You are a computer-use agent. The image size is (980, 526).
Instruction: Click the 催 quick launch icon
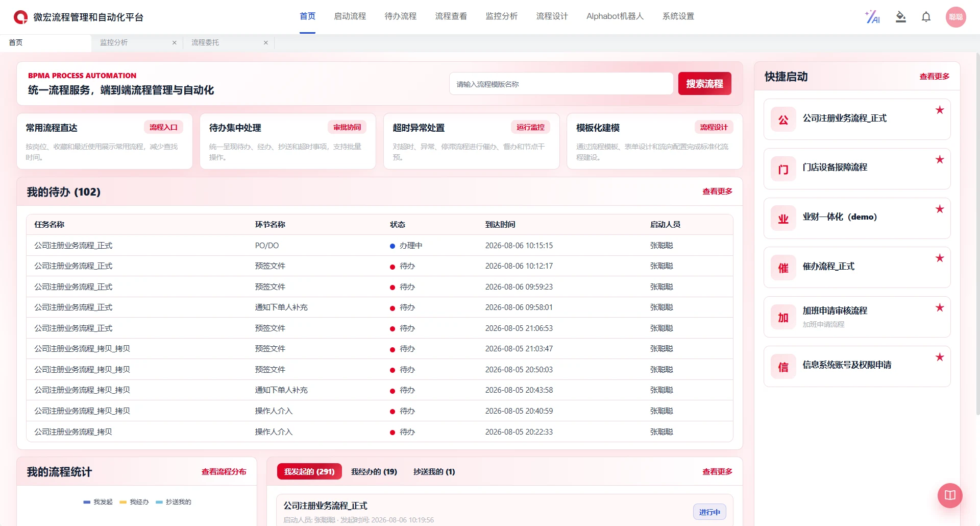[783, 268]
